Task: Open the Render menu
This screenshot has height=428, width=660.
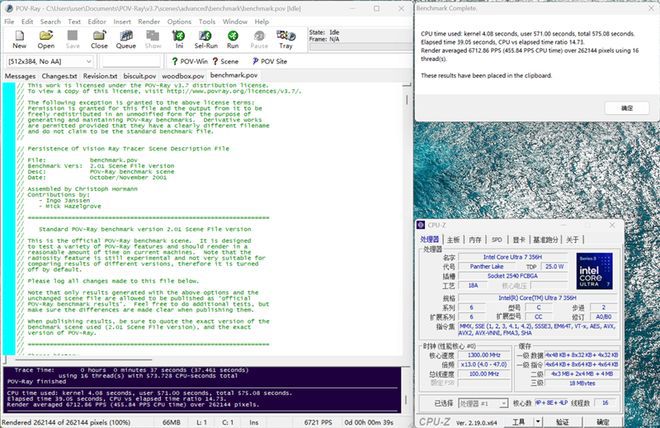Action: (149, 21)
